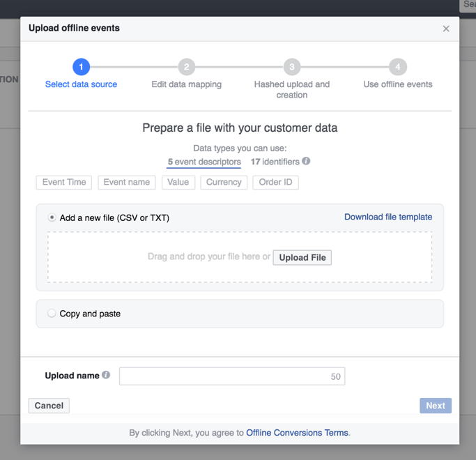The width and height of the screenshot is (476, 460).
Task: Click the step 3 circle icon
Action: pyautogui.click(x=292, y=67)
